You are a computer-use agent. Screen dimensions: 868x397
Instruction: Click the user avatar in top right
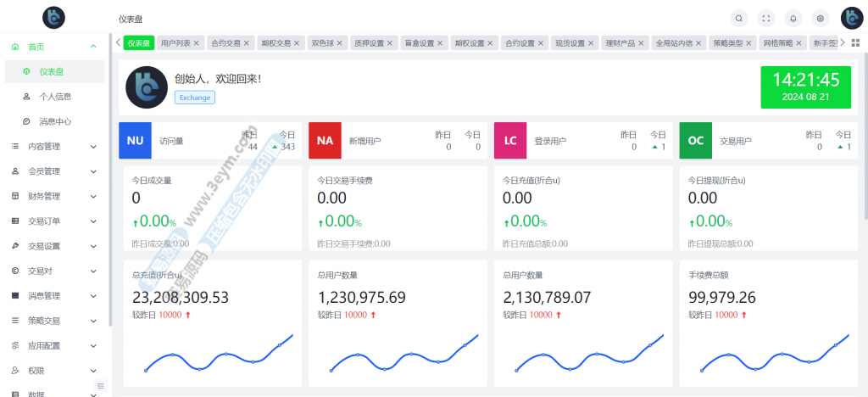(851, 18)
